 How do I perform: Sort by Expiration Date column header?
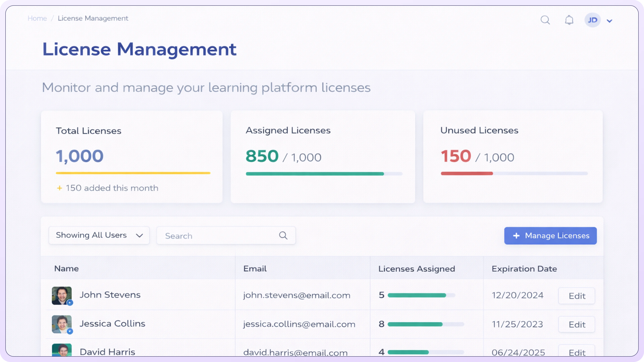pos(524,268)
